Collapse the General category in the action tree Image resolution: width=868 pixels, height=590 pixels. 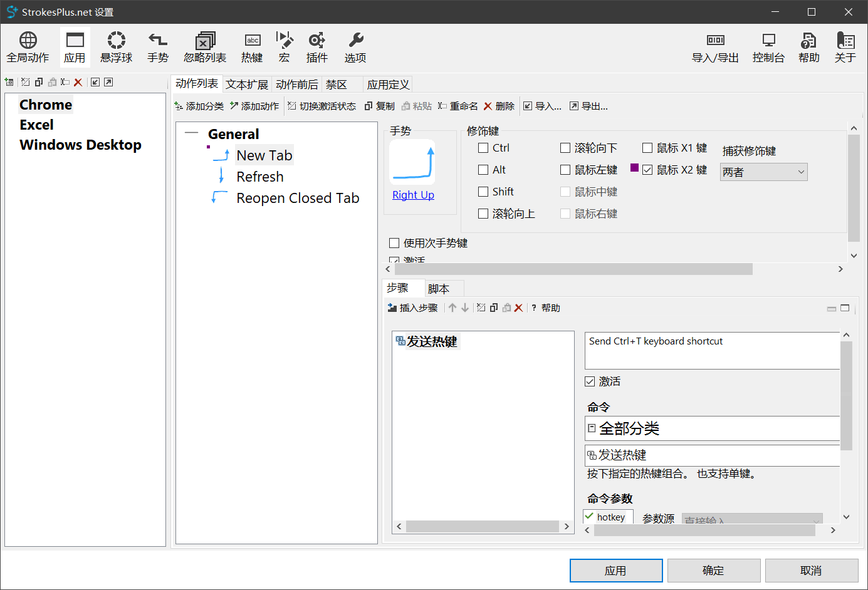191,133
